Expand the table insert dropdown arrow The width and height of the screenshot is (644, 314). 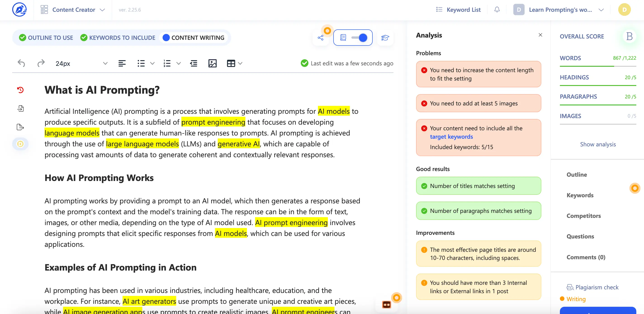pos(240,64)
